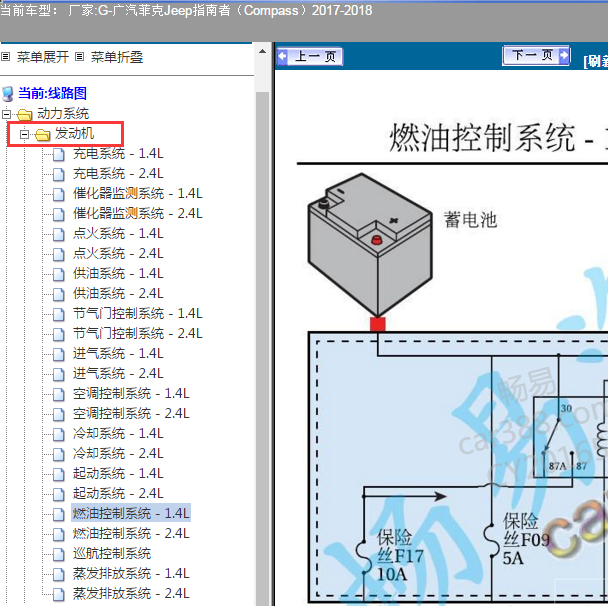Viewport: 608px width, 606px height.
Task: Click the 菜单展开 expand-all menu button
Action: (x=35, y=57)
